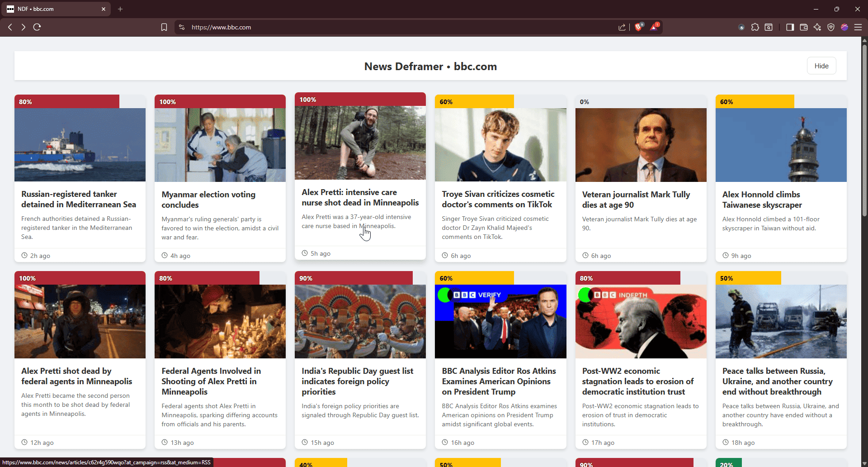This screenshot has height=467, width=868.
Task: Toggle the browser sidebar panel
Action: pos(790,27)
